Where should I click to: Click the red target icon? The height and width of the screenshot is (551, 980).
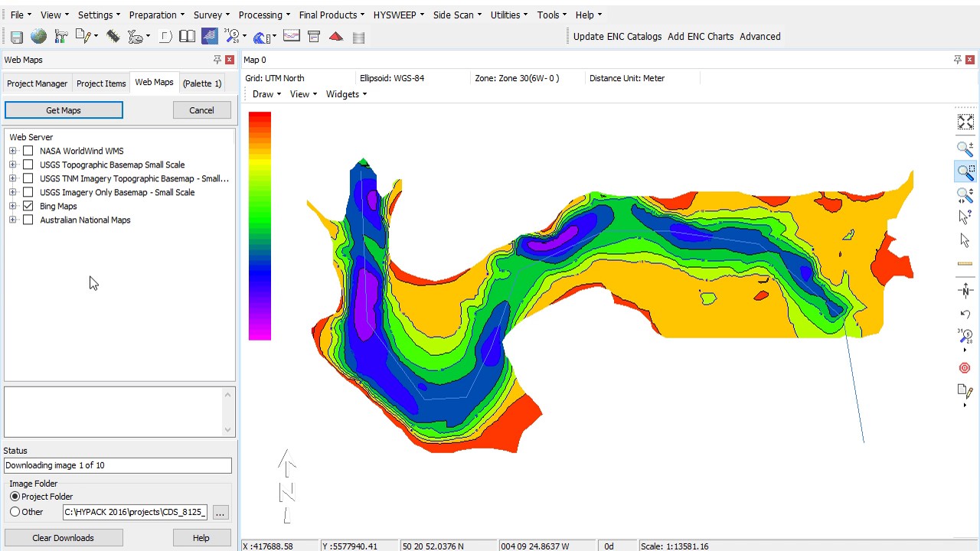point(965,368)
